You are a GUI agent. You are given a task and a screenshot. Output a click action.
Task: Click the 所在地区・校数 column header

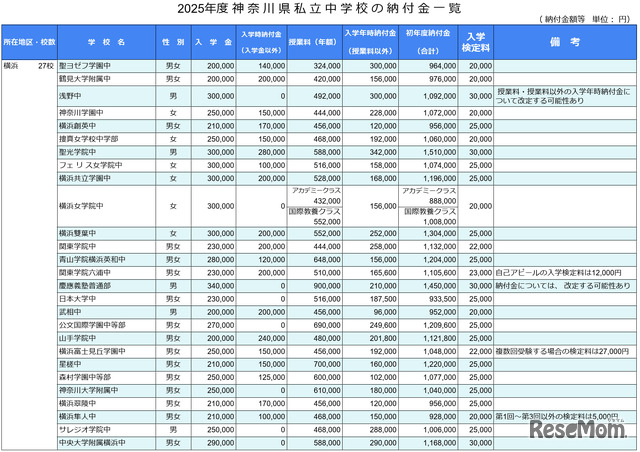tap(29, 42)
